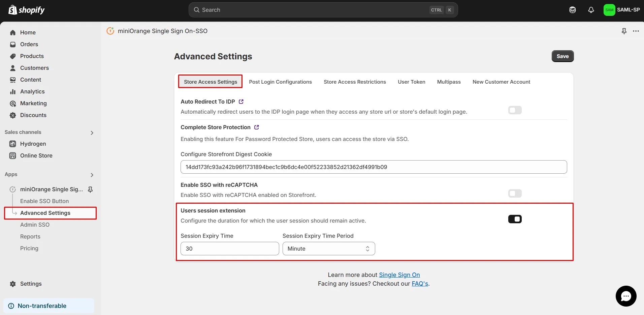Open Complete Store Protection external link icon

click(257, 127)
